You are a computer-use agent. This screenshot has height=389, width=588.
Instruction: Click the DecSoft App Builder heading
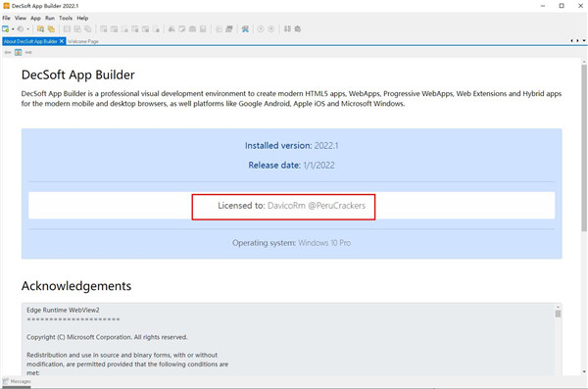[78, 74]
